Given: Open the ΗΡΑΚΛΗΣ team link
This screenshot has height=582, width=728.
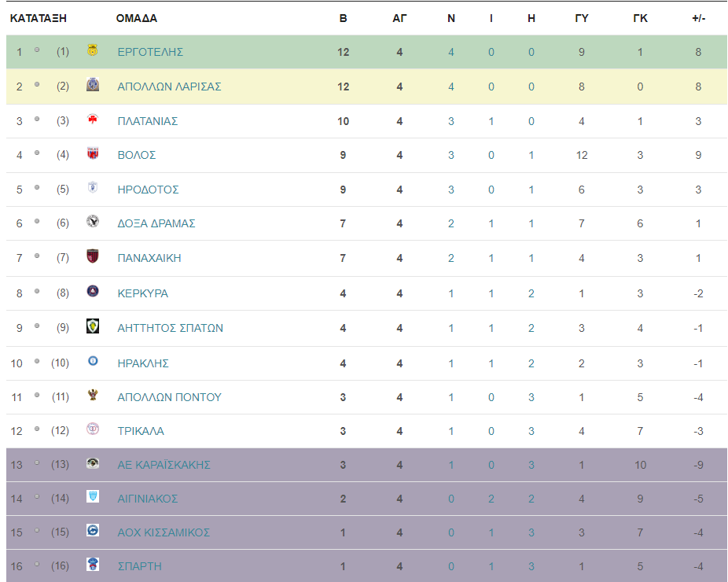Looking at the screenshot, I should coord(143,363).
